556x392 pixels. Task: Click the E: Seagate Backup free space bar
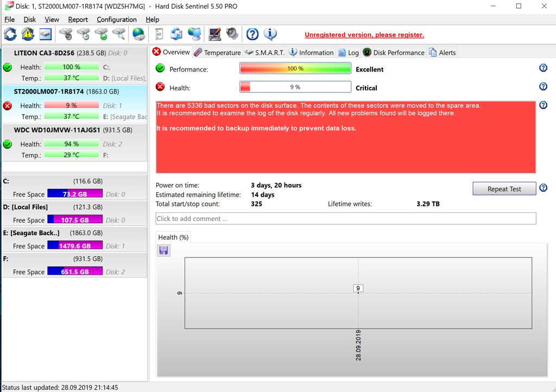(75, 246)
